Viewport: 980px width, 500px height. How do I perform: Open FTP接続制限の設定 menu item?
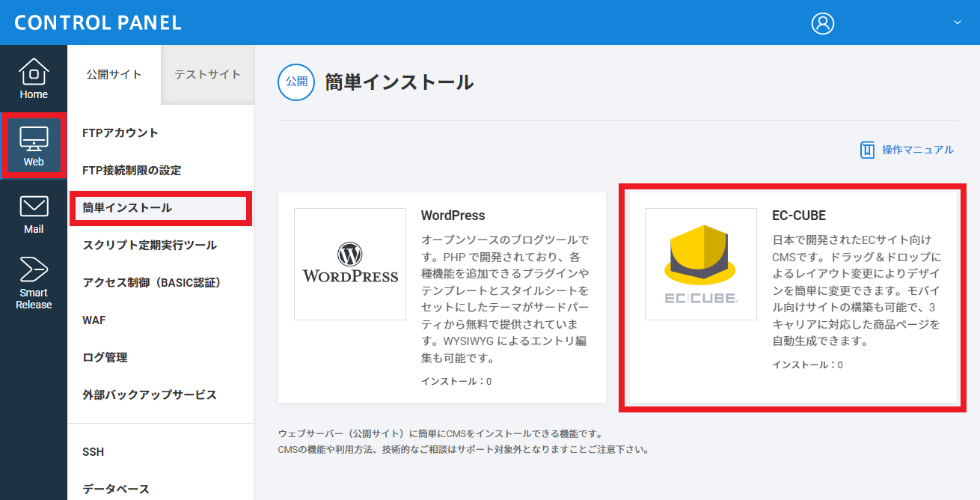coord(132,171)
